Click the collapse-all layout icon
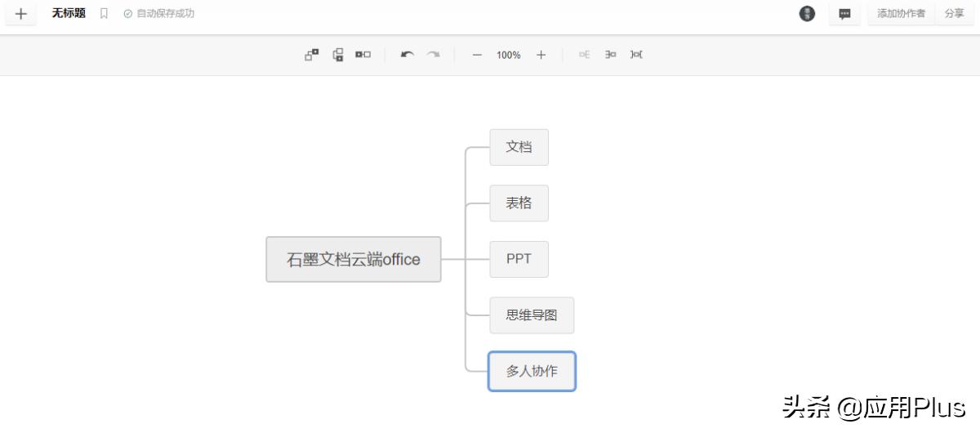Image resolution: width=980 pixels, height=433 pixels. coord(636,55)
